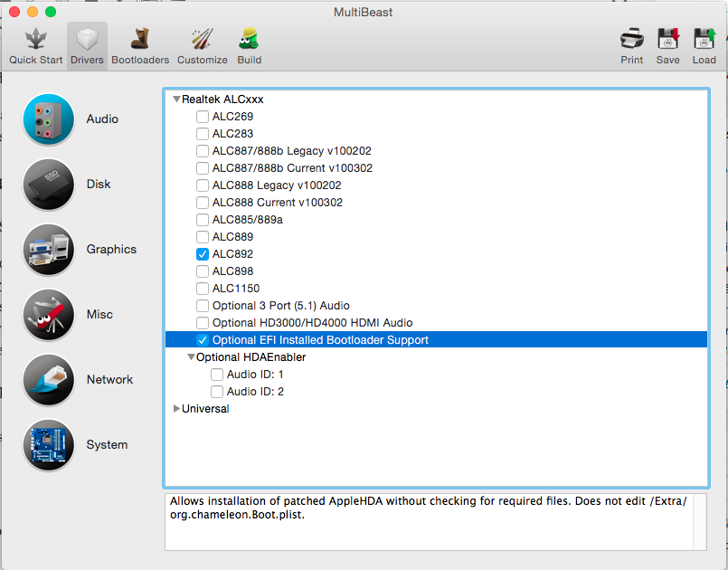Viewport: 728px width, 570px height.
Task: Tick the ALC1150 checkbox
Action: (x=203, y=289)
